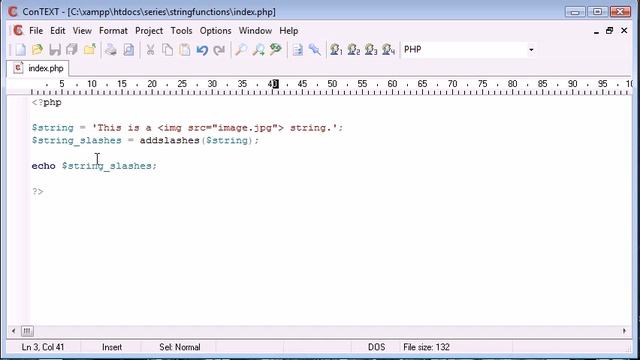Click 'Insert' mode in status bar
The height and width of the screenshot is (360, 640).
[112, 347]
